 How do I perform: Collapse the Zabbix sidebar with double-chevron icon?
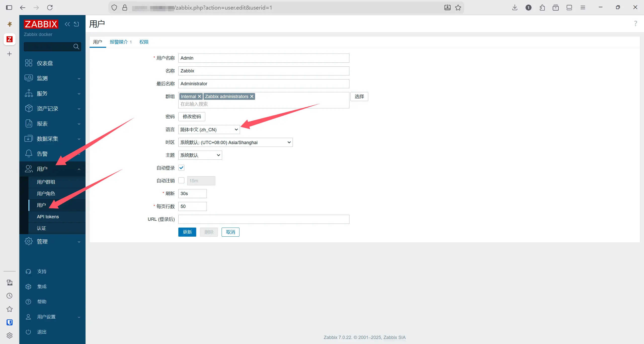pos(67,24)
